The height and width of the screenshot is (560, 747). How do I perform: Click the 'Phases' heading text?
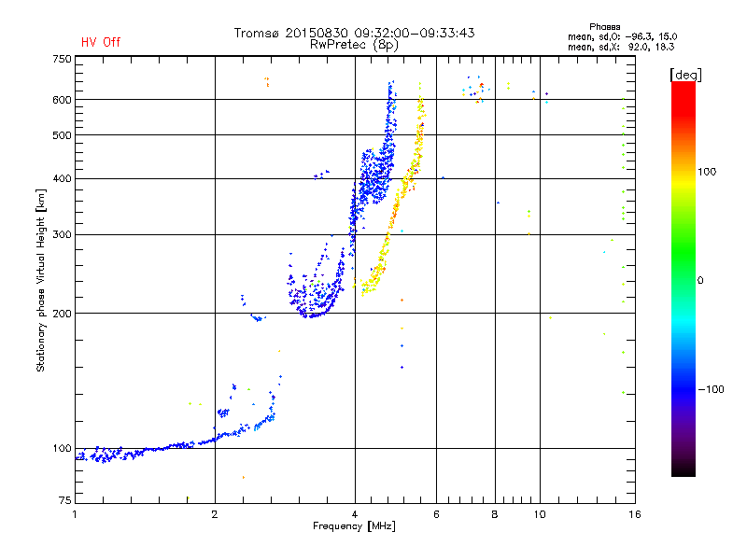(604, 27)
